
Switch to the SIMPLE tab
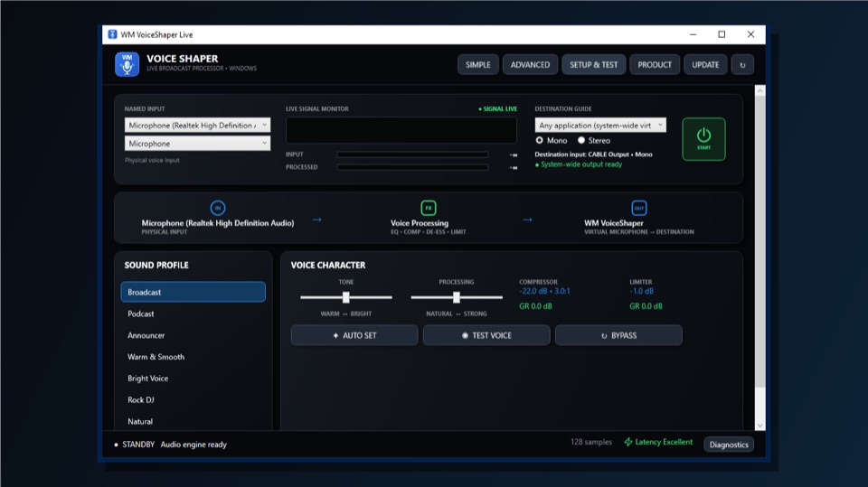(477, 65)
